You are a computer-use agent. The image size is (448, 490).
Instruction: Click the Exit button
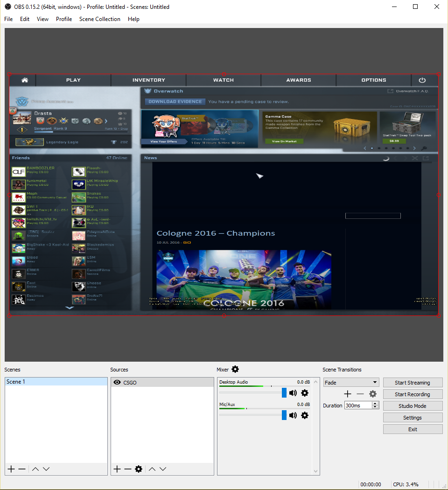coord(413,429)
